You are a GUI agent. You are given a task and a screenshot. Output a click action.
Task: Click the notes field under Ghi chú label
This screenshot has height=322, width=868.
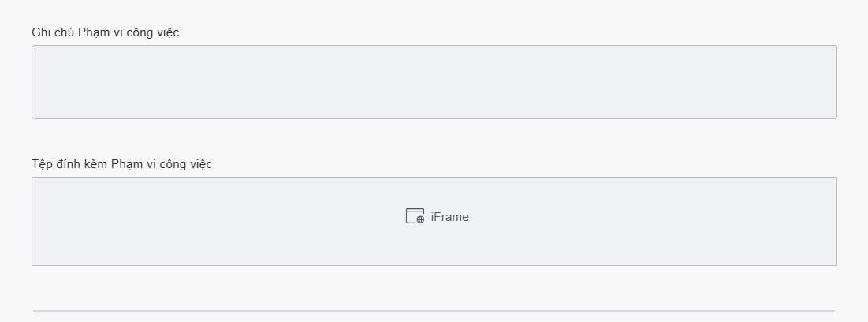pos(434,82)
